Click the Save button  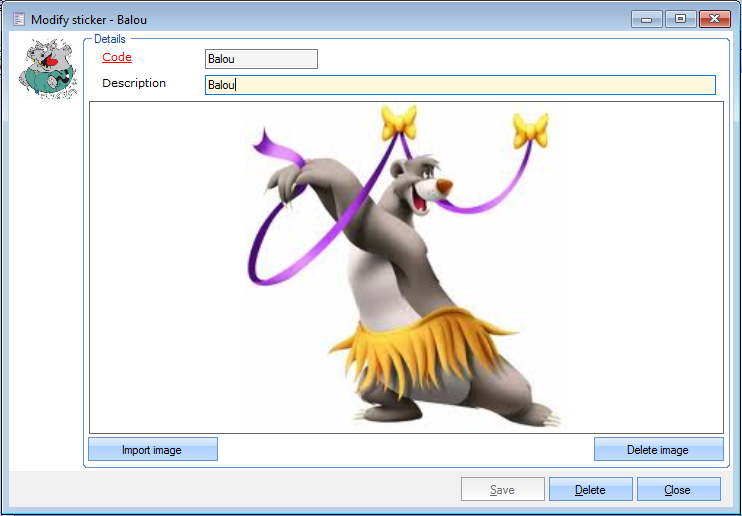tap(503, 489)
